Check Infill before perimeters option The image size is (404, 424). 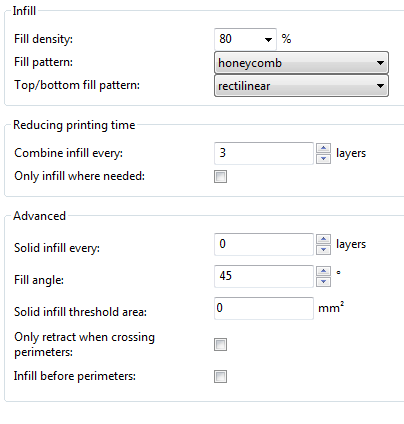click(x=220, y=376)
